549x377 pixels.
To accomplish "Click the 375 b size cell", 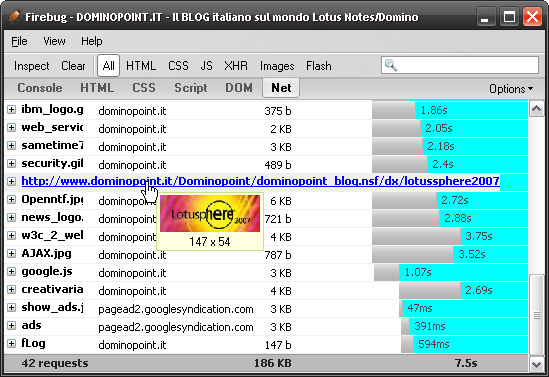I will coord(278,111).
